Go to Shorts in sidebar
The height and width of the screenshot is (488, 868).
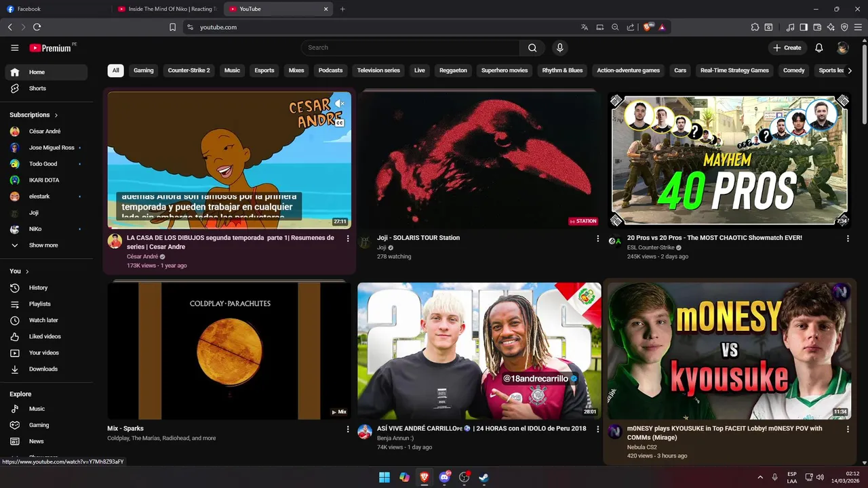47,88
